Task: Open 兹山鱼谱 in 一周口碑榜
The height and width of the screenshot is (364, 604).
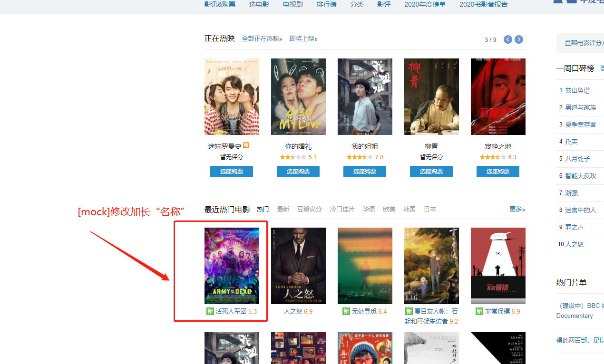Action: [577, 90]
